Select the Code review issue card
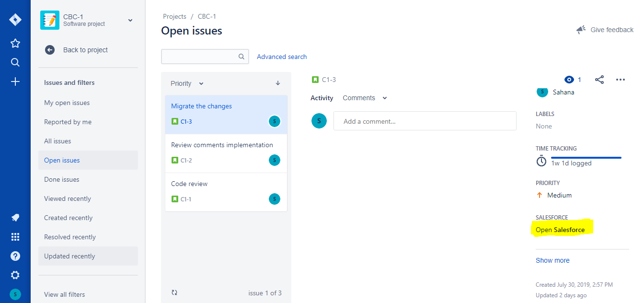Image resolution: width=644 pixels, height=303 pixels. (x=226, y=192)
